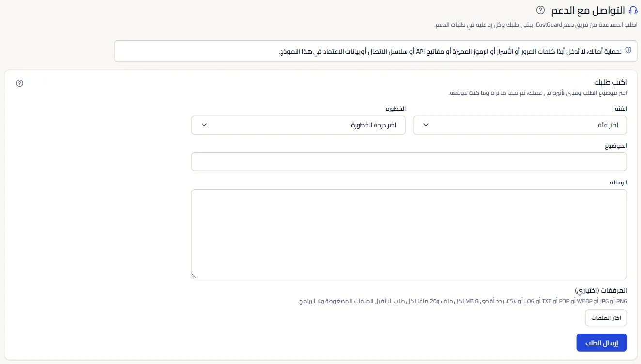Viewport: 641px width, 364px height.
Task: Click the الموضوع field label
Action: (616, 146)
